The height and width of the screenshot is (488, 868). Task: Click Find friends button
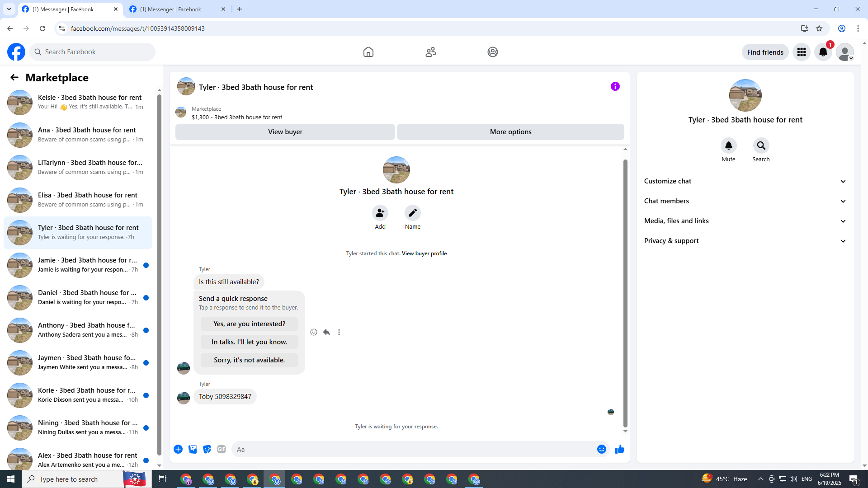[x=765, y=52]
